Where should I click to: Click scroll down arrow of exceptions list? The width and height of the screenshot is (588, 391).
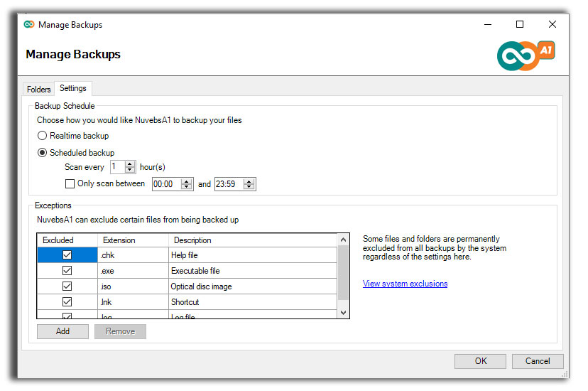[x=343, y=312]
